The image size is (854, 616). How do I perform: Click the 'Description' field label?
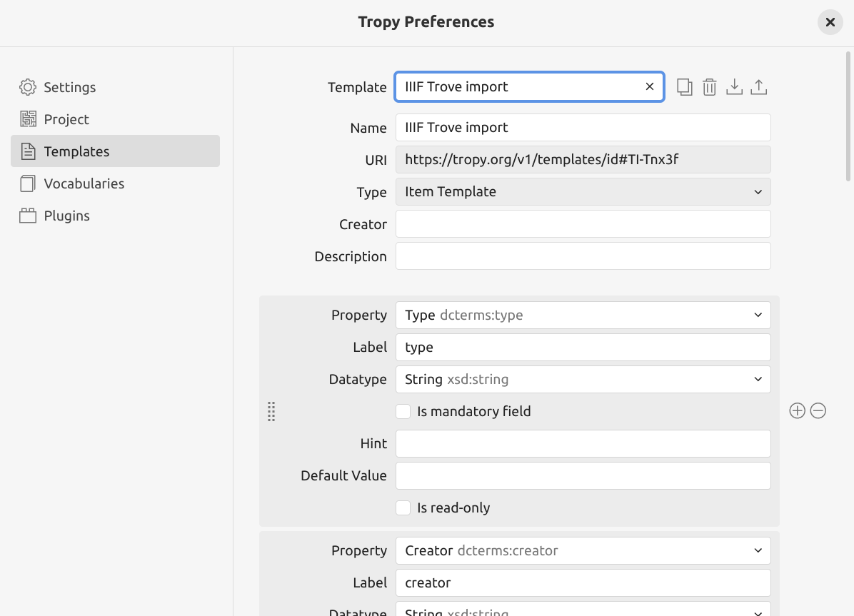click(351, 256)
